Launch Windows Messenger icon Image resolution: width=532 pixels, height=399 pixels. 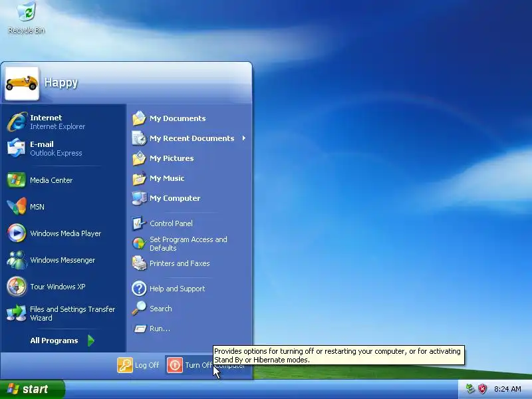point(16,260)
